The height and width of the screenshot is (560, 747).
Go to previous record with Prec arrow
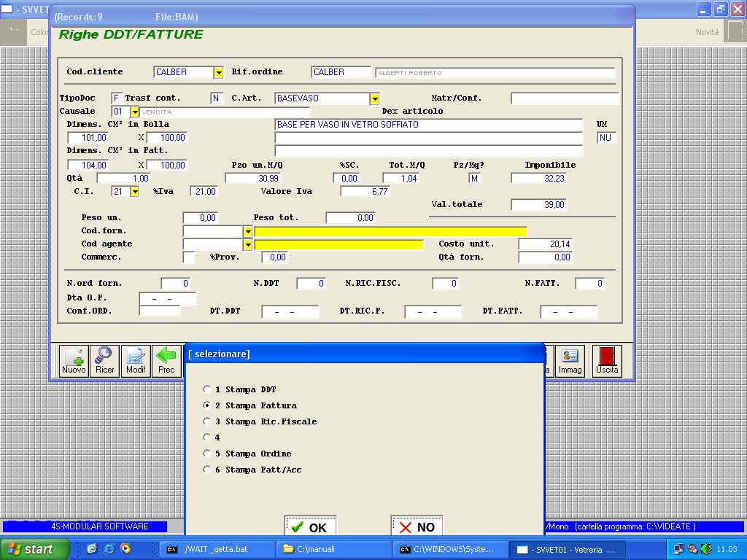(166, 362)
